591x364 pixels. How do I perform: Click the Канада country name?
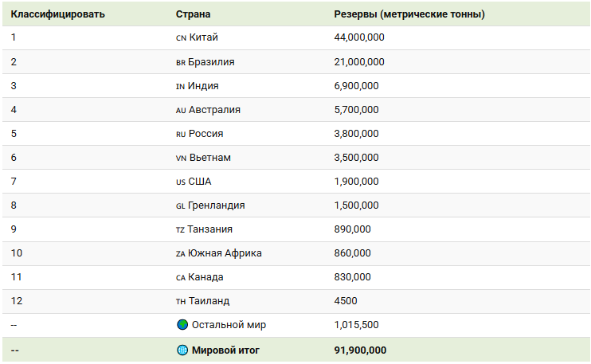point(205,277)
